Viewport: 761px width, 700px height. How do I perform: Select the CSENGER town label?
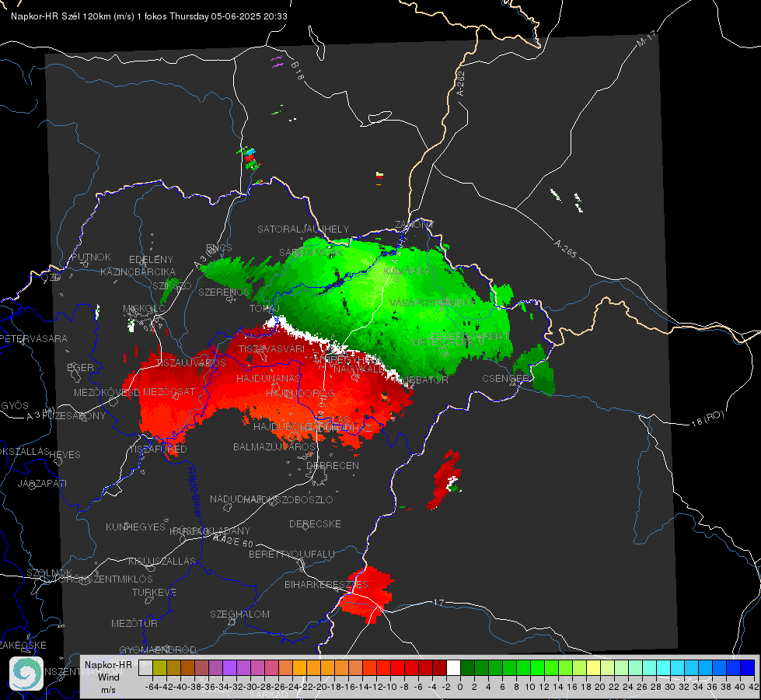[506, 378]
